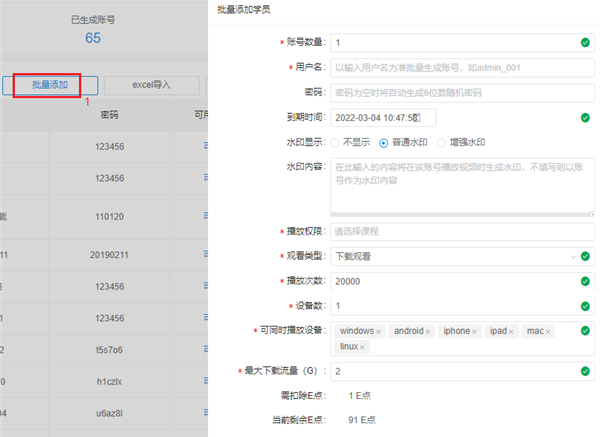Remove the linux device tag
Image resolution: width=600 pixels, height=437 pixels.
coord(362,347)
